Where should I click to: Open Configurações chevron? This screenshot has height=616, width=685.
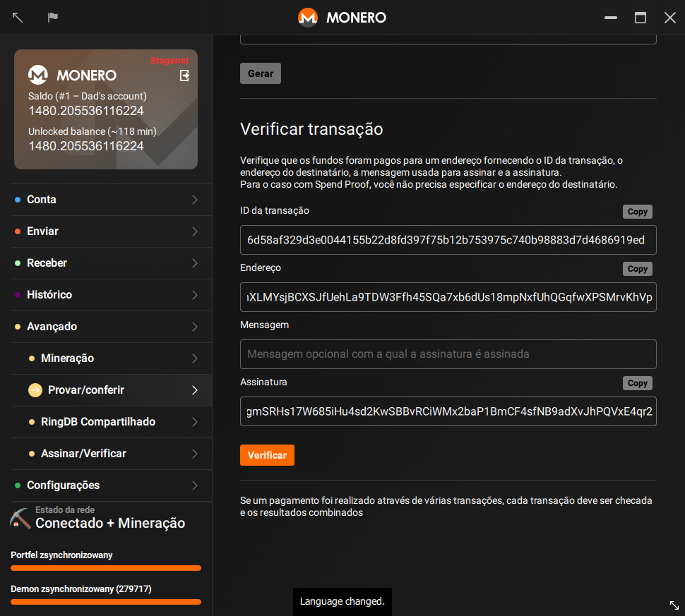pyautogui.click(x=195, y=485)
